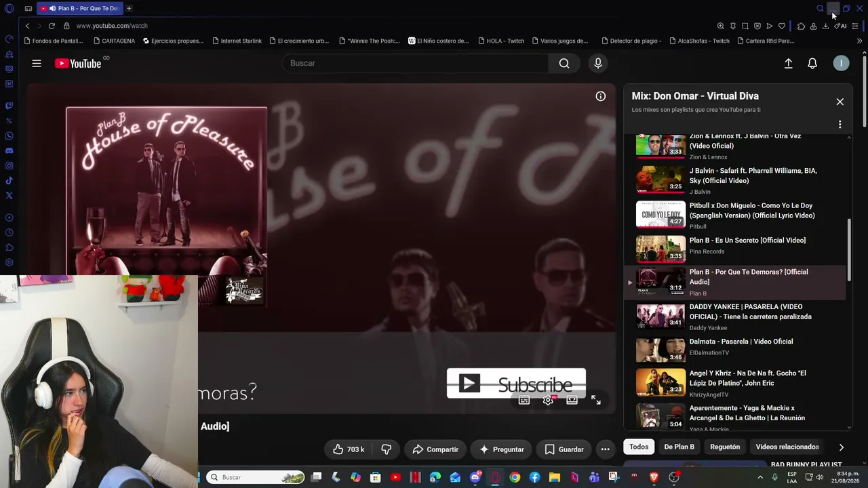Play Daddy Yankee Pasarela thumbnail
The height and width of the screenshot is (488, 868).
(660, 317)
